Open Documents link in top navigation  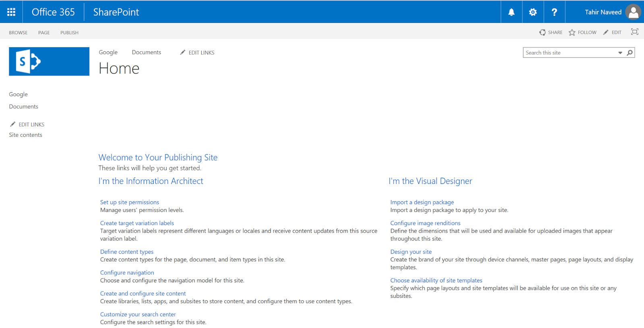pos(147,52)
